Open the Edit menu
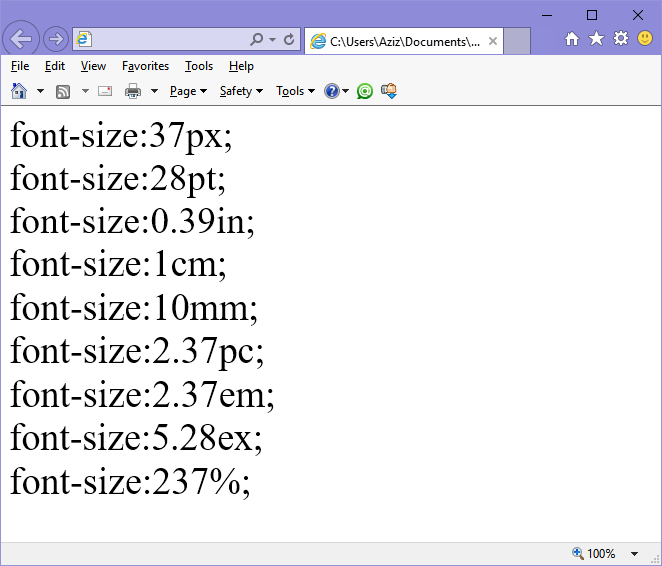The height and width of the screenshot is (566, 662). (55, 66)
